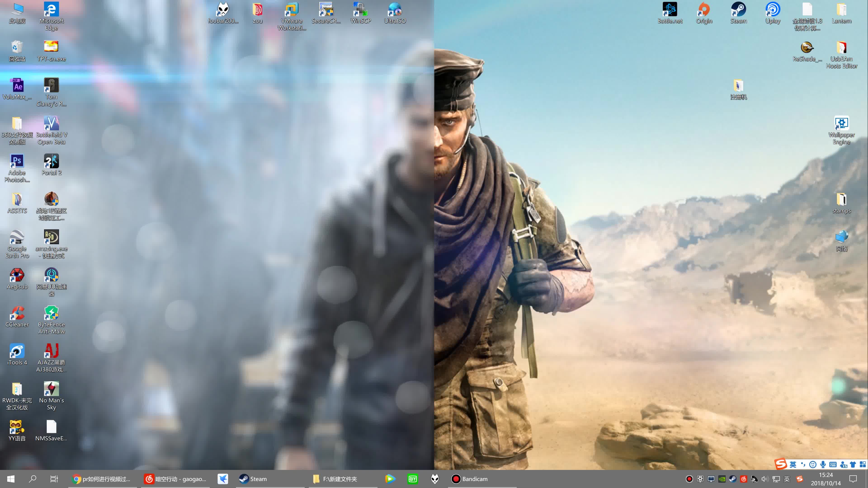Launch Battlefield V Open Beta shortcut
This screenshot has height=488, width=868.
(x=51, y=130)
